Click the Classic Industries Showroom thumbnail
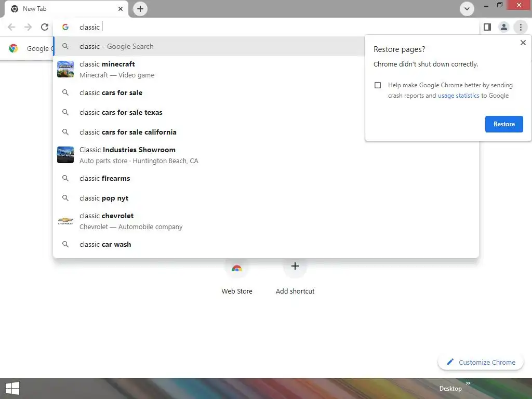The width and height of the screenshot is (532, 399). 65,155
